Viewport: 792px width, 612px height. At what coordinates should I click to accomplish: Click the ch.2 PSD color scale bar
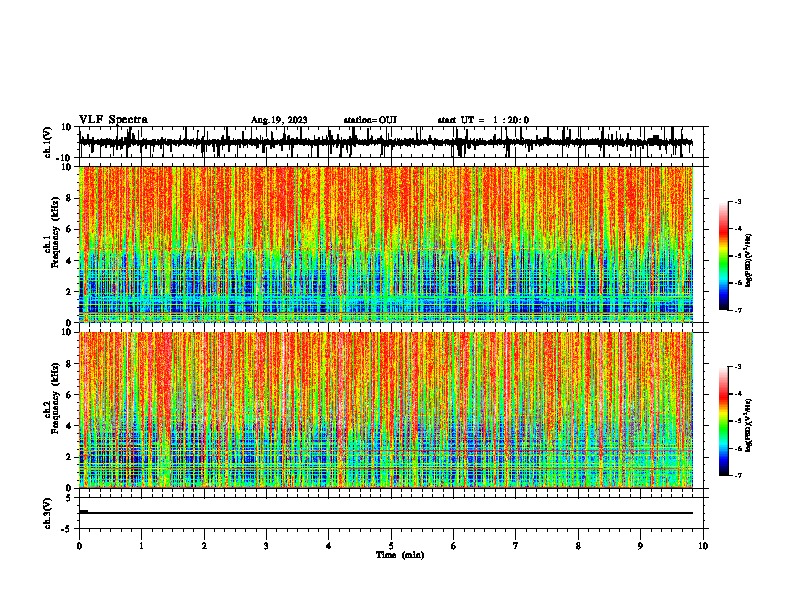(x=724, y=421)
